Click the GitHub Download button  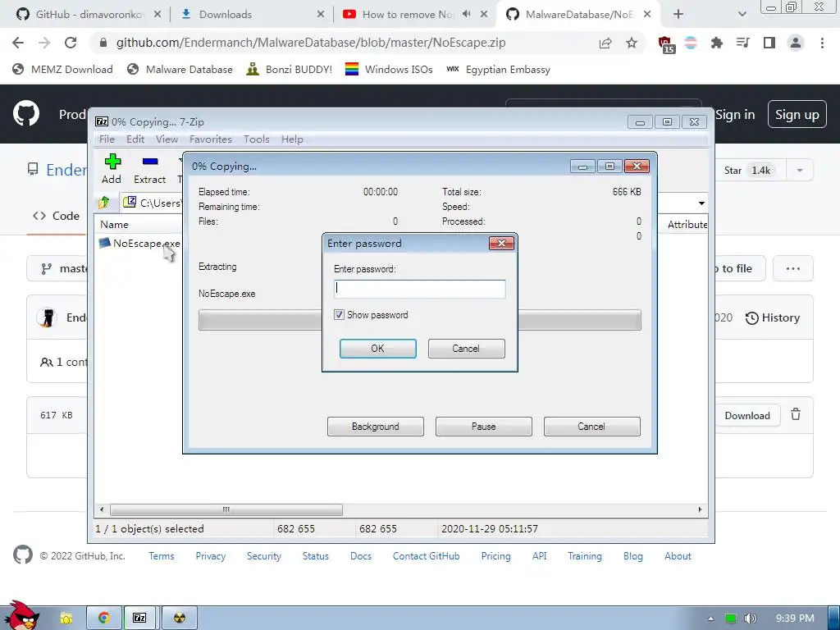click(747, 416)
